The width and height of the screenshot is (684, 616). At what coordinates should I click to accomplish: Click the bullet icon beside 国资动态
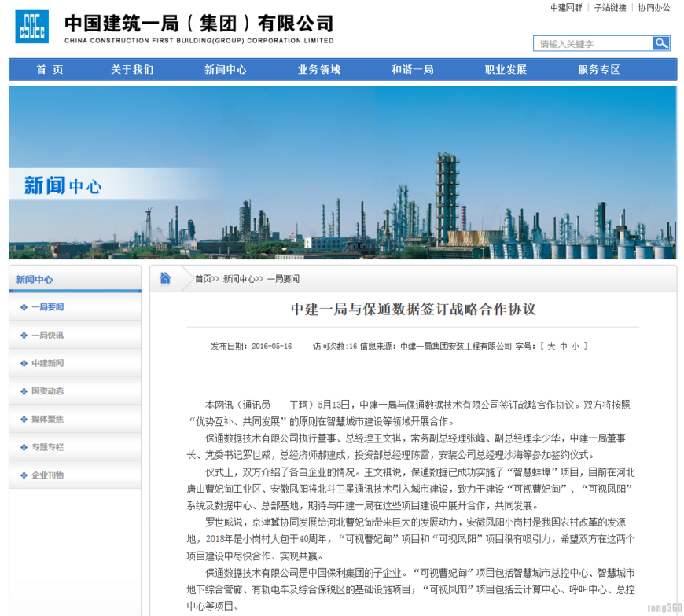pos(24,391)
